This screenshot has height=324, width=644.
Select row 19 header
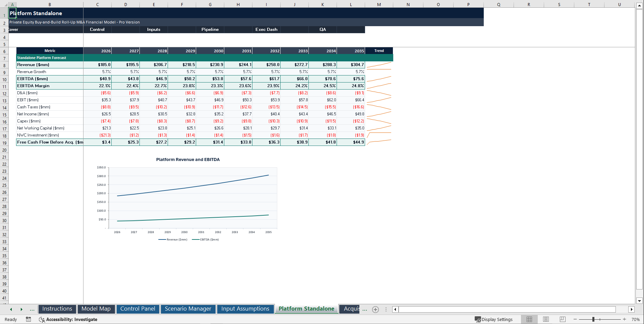tap(4, 143)
